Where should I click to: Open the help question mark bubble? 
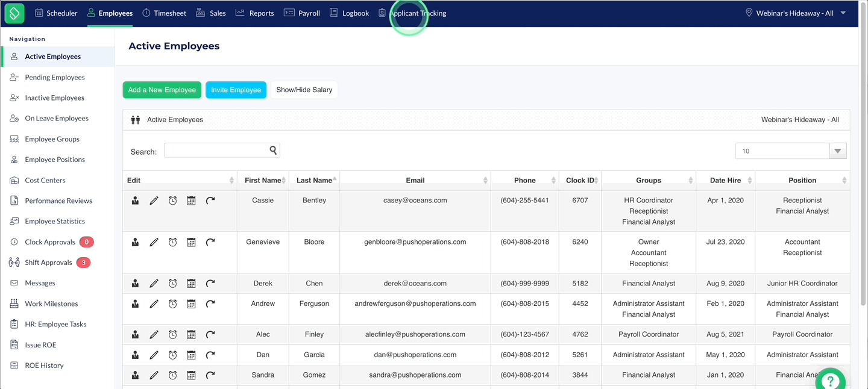click(x=830, y=381)
